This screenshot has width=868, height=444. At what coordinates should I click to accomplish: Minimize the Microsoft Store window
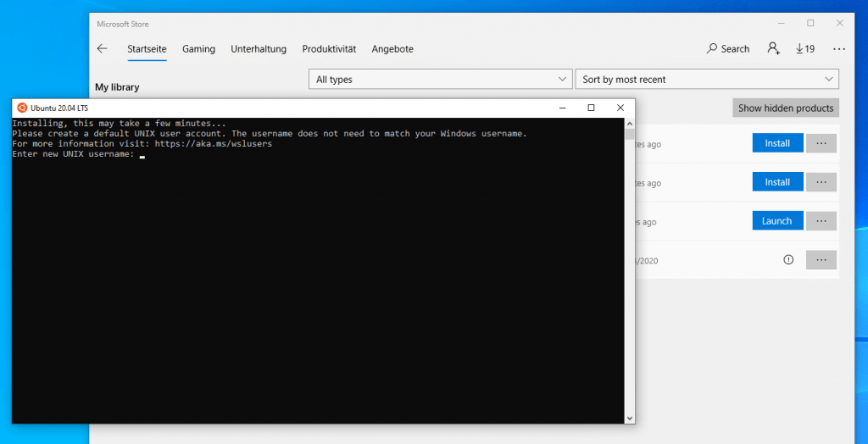tap(781, 23)
